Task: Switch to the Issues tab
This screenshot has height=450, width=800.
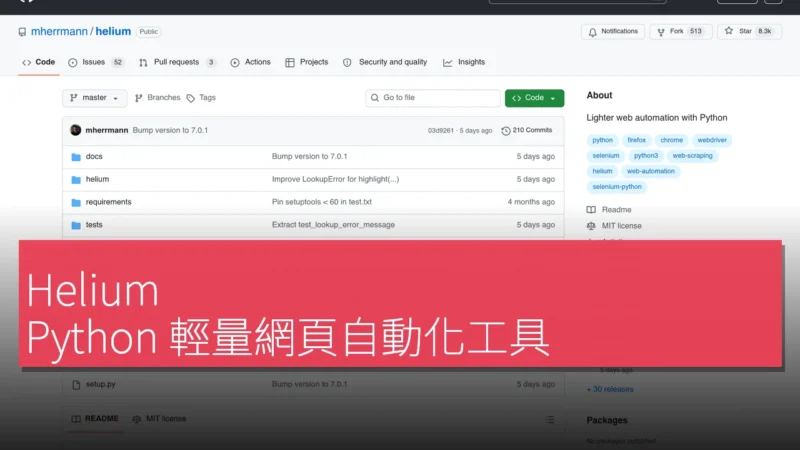Action: [96, 62]
